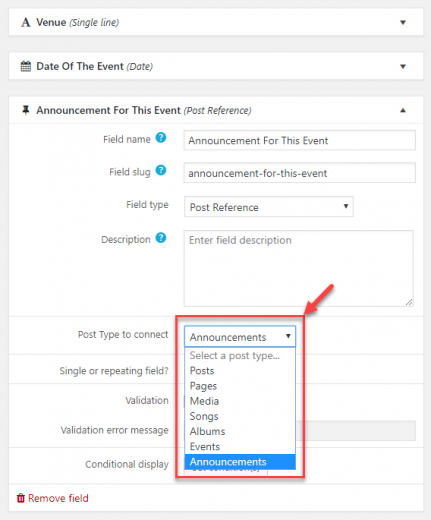Expand the Date Of The Event panel

click(x=403, y=66)
